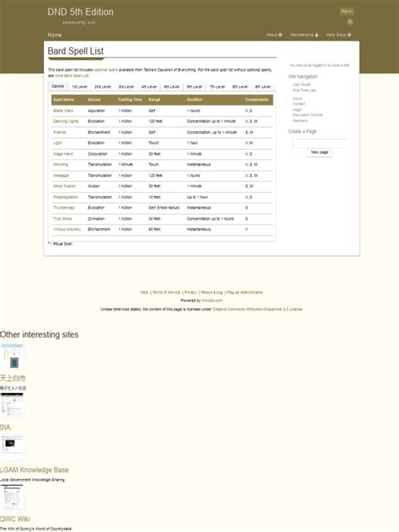Viewport: 399px width, 532px height.
Task: Go to the Home navigation link
Action: point(55,35)
